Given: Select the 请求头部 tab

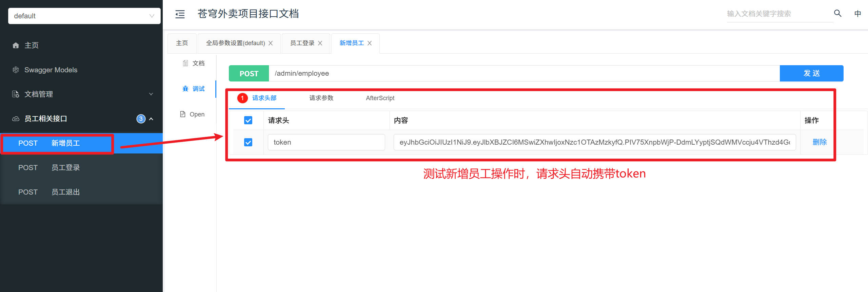Looking at the screenshot, I should point(264,98).
